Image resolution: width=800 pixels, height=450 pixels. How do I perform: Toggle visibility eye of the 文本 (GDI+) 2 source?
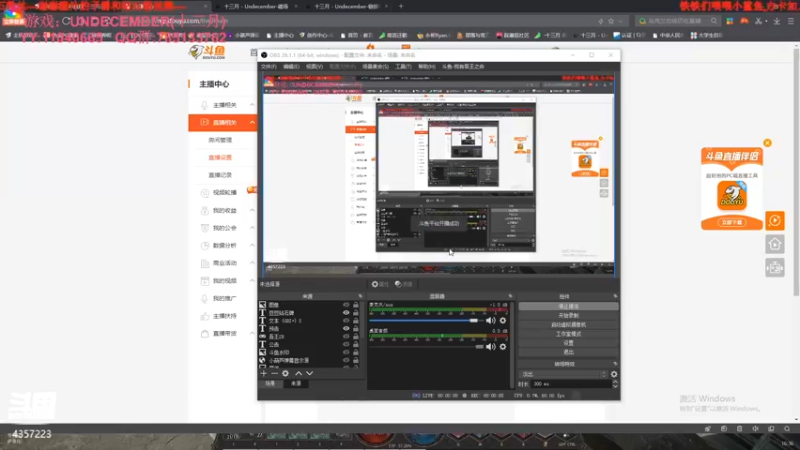click(346, 320)
